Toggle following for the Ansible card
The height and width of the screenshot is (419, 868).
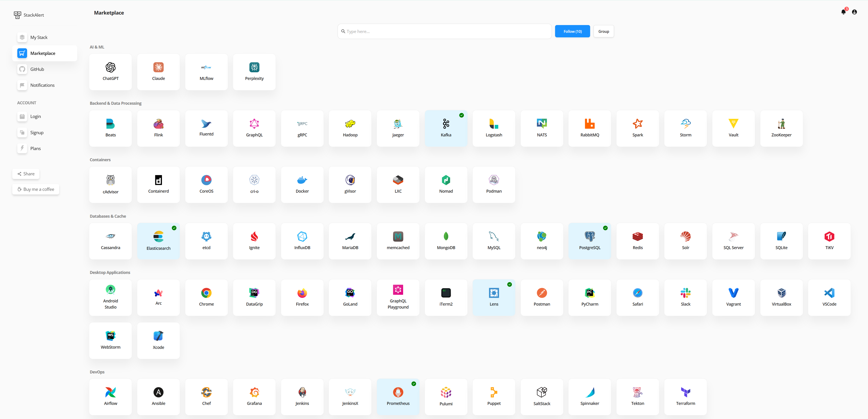pyautogui.click(x=158, y=397)
